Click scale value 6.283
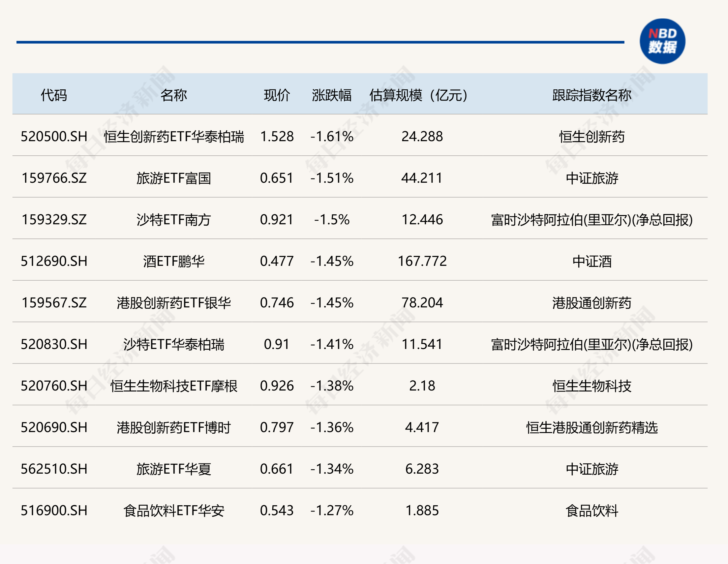Image resolution: width=728 pixels, height=564 pixels. click(x=422, y=469)
